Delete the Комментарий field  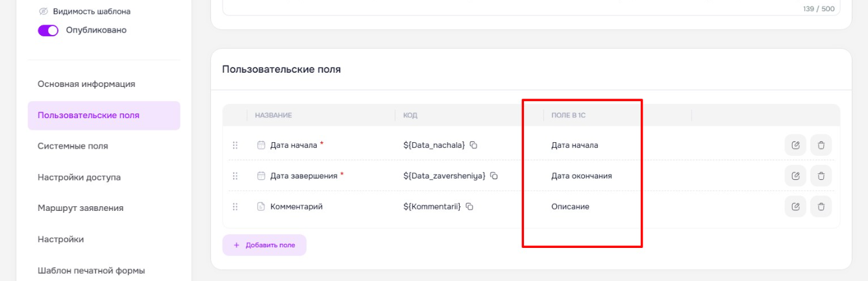click(821, 206)
